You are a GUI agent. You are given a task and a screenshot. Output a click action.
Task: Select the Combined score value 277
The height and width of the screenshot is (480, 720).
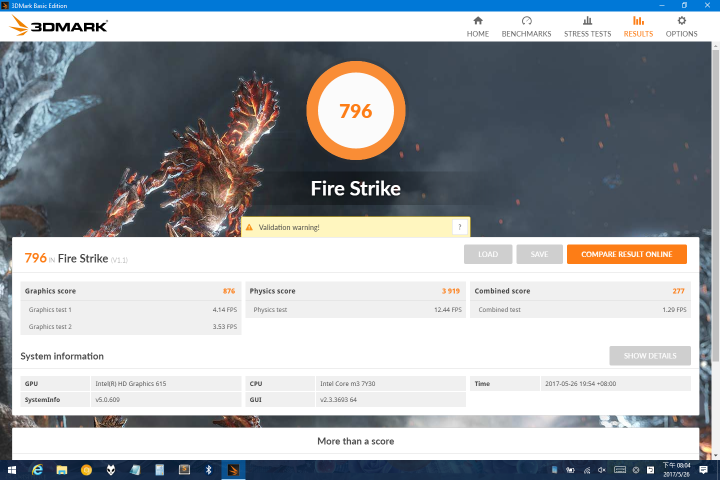678,291
